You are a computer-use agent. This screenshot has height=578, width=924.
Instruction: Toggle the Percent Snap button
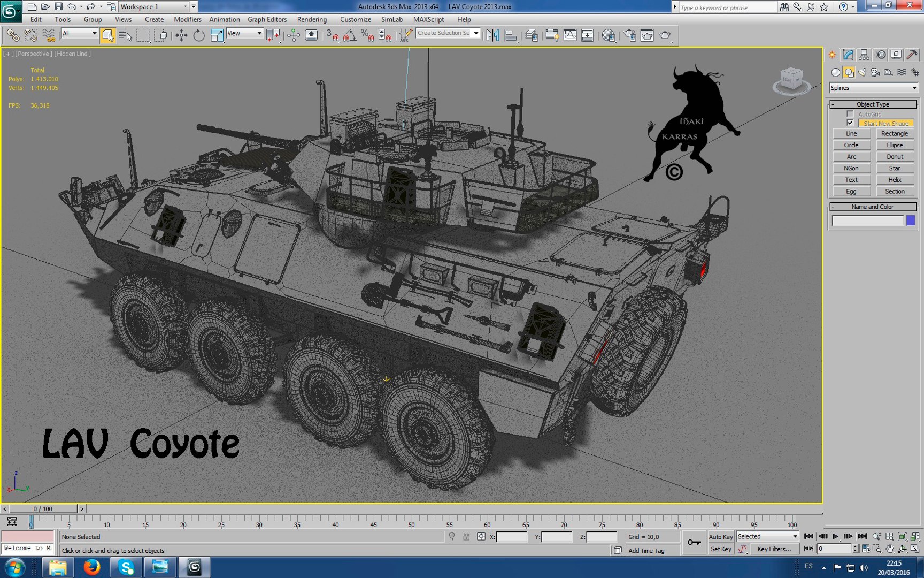click(x=367, y=36)
